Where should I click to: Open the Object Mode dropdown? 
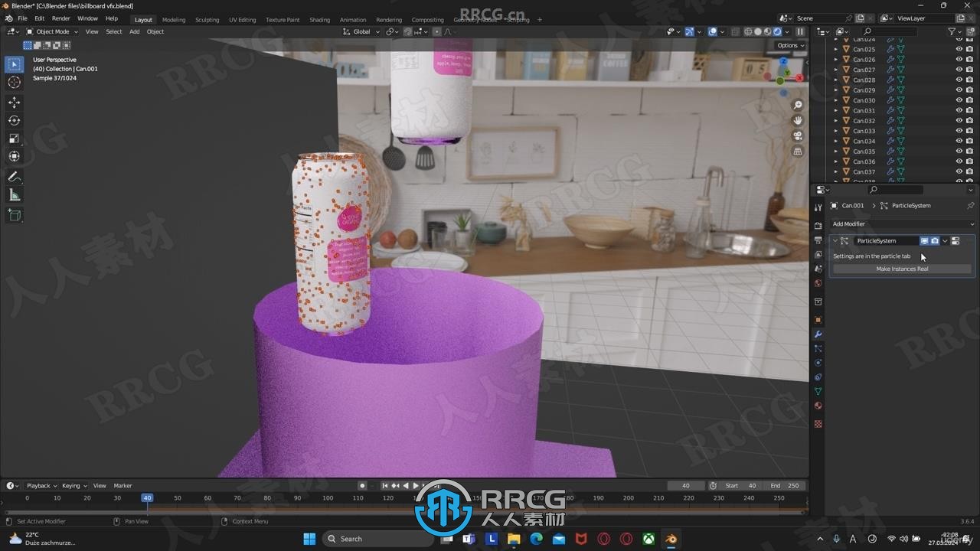click(x=52, y=31)
